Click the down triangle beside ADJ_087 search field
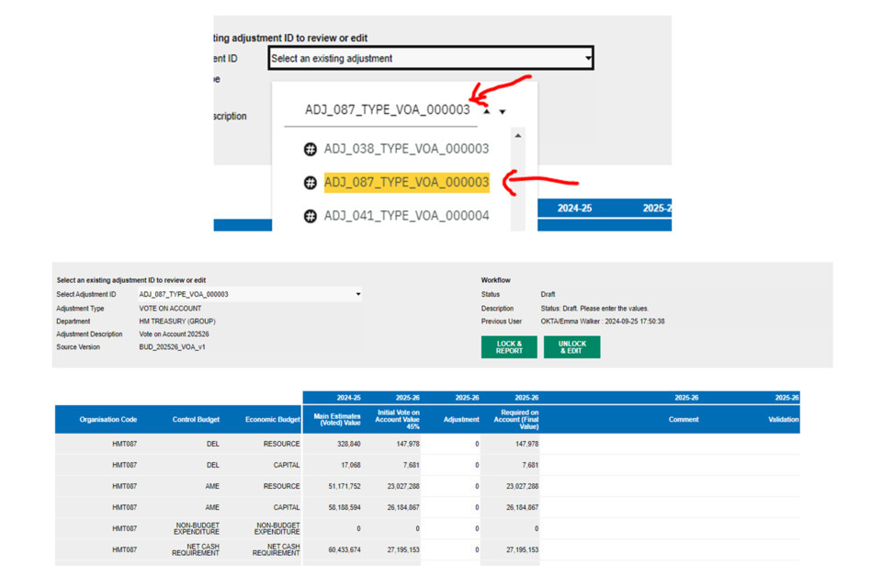Screen dimensions: 882x588 point(503,112)
